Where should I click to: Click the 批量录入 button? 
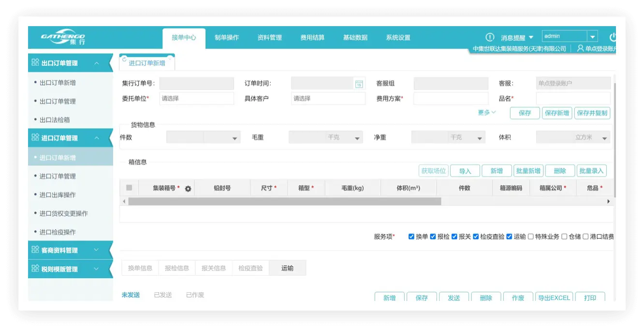click(591, 171)
